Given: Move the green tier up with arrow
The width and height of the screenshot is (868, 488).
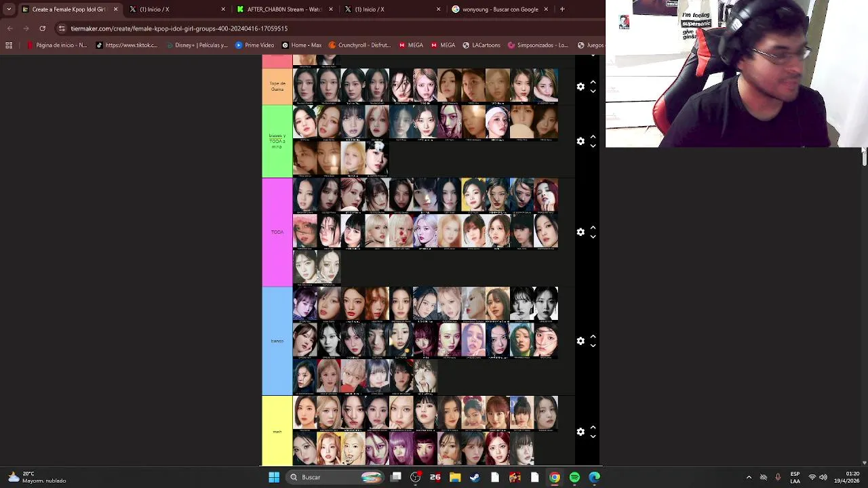Looking at the screenshot, I should [593, 136].
